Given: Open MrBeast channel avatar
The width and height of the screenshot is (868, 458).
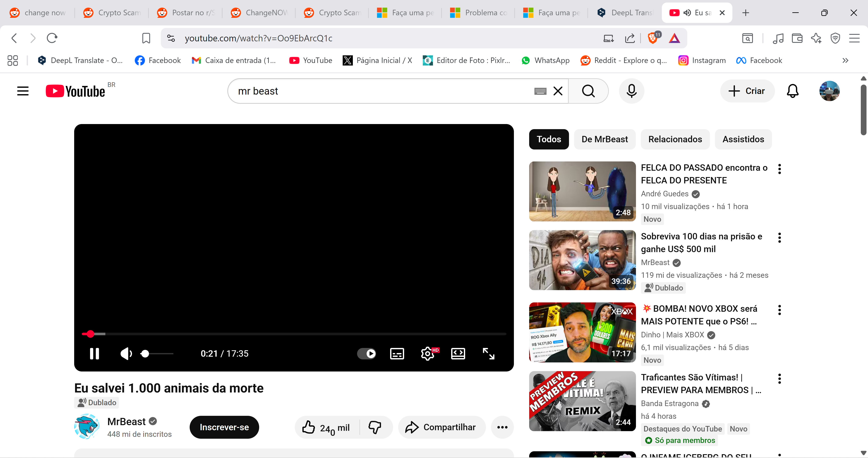Looking at the screenshot, I should point(87,427).
